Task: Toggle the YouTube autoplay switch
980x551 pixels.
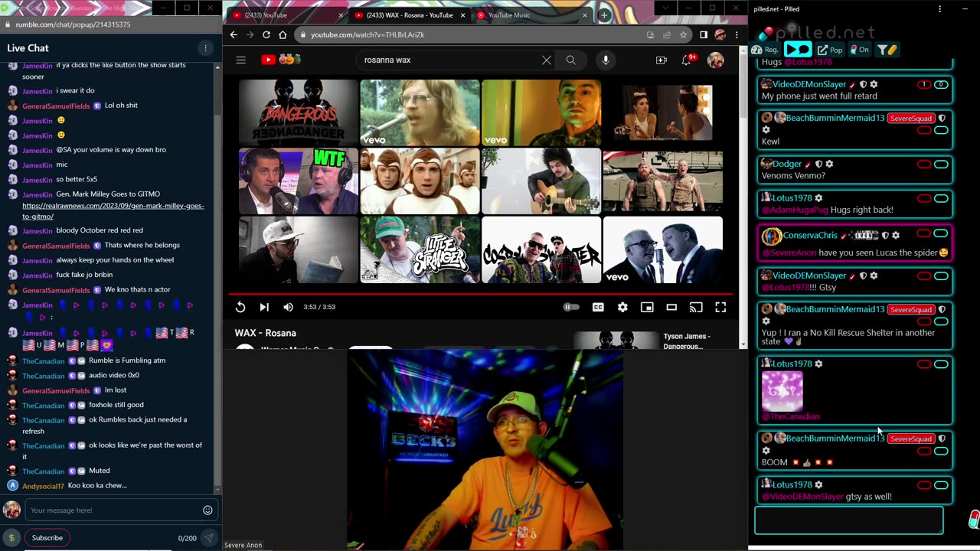Action: [x=571, y=307]
